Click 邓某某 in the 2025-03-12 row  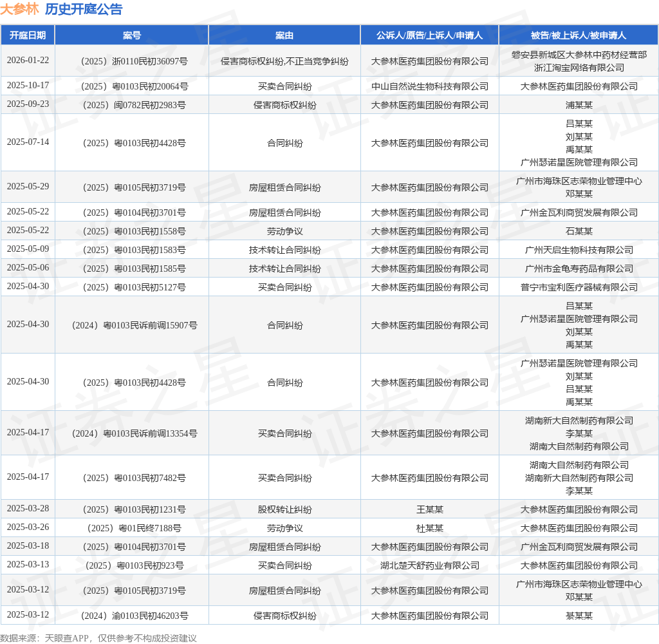(x=579, y=597)
